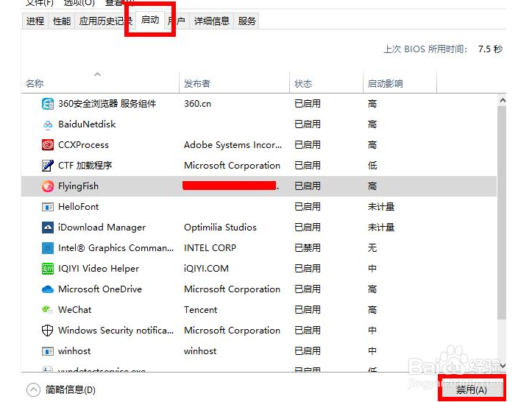The image size is (532, 402).
Task: Click the 已启用 status of WeChat
Action: [308, 310]
